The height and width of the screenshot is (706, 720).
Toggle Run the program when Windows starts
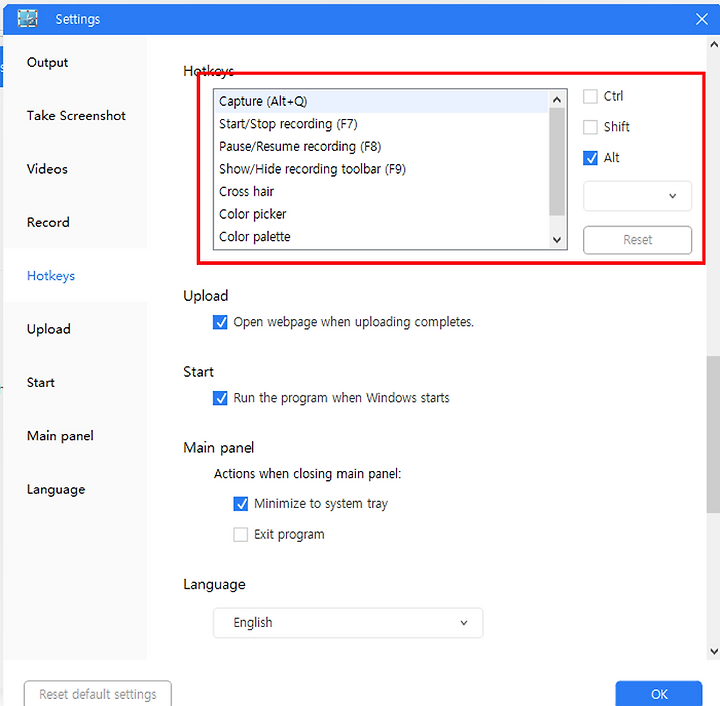tap(220, 398)
